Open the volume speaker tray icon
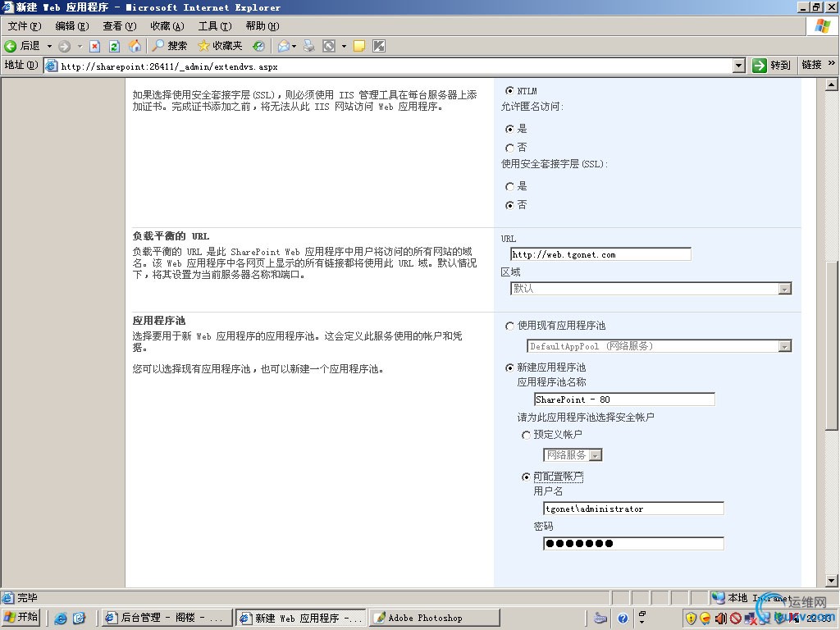Viewport: 840px width, 630px height. [x=720, y=619]
